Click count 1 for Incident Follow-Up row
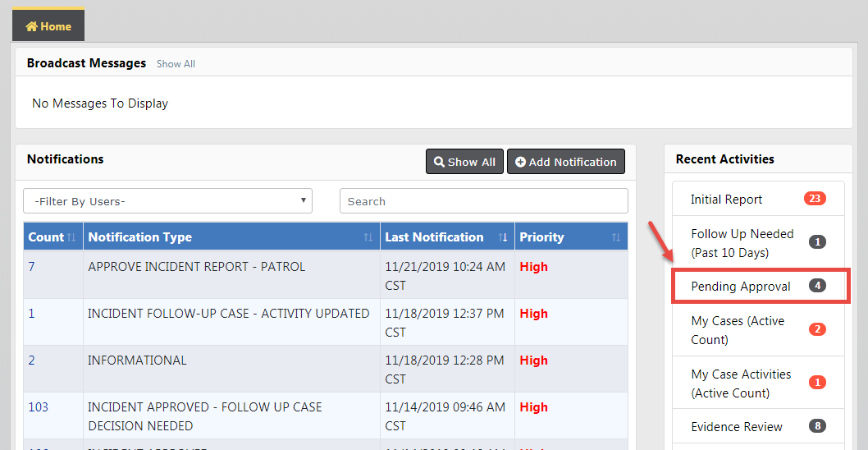This screenshot has width=868, height=450. coord(32,314)
